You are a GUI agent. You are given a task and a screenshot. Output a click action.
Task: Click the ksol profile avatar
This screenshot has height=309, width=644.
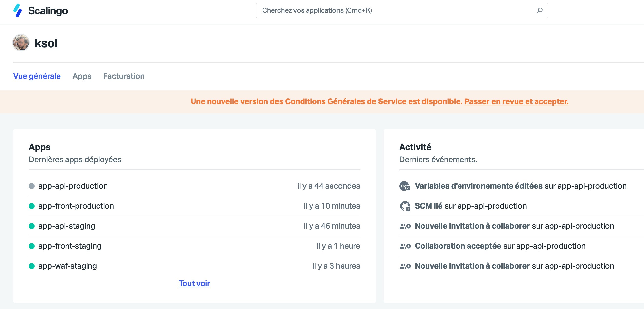click(21, 43)
